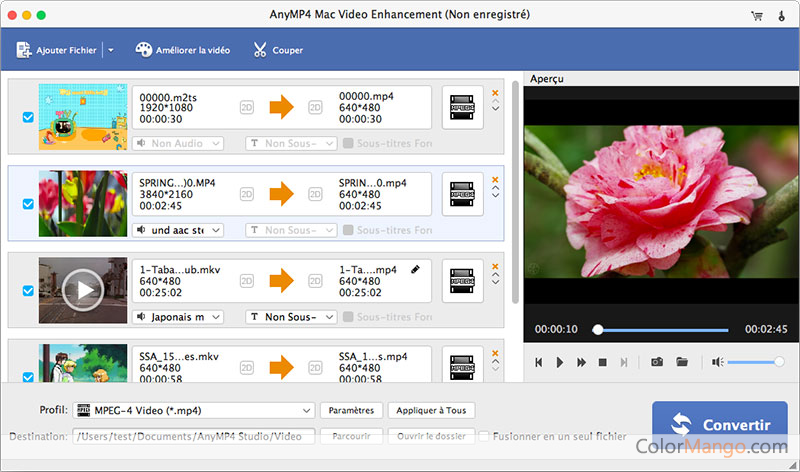Uncheck the 1-Taba mkv file checkbox
This screenshot has width=800, height=472.
[28, 291]
